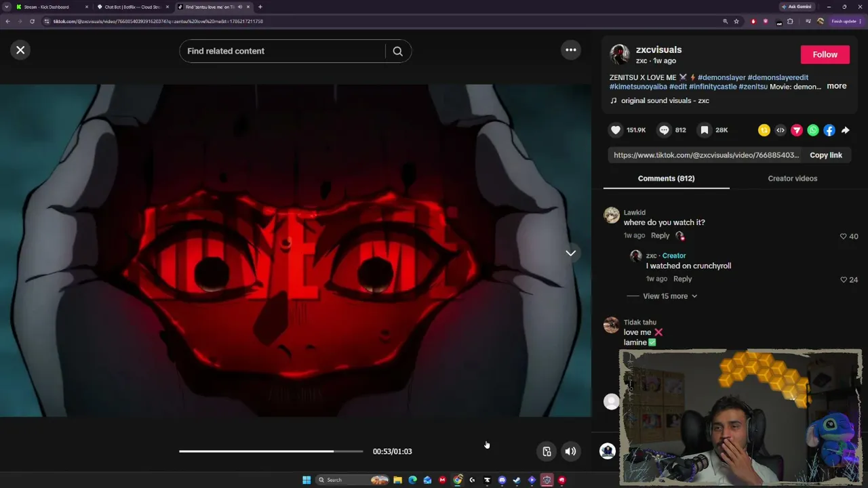Open Discord from the taskbar
868x488 pixels.
502,480
